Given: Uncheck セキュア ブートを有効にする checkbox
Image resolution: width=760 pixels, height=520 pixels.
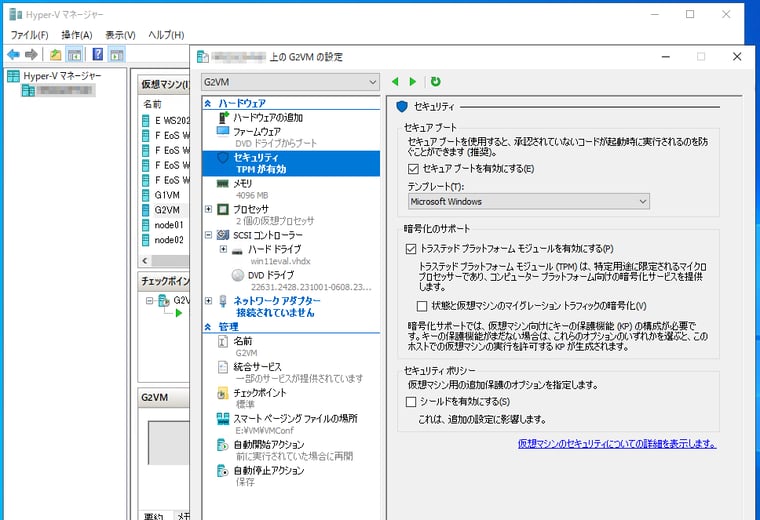Looking at the screenshot, I should click(x=413, y=169).
